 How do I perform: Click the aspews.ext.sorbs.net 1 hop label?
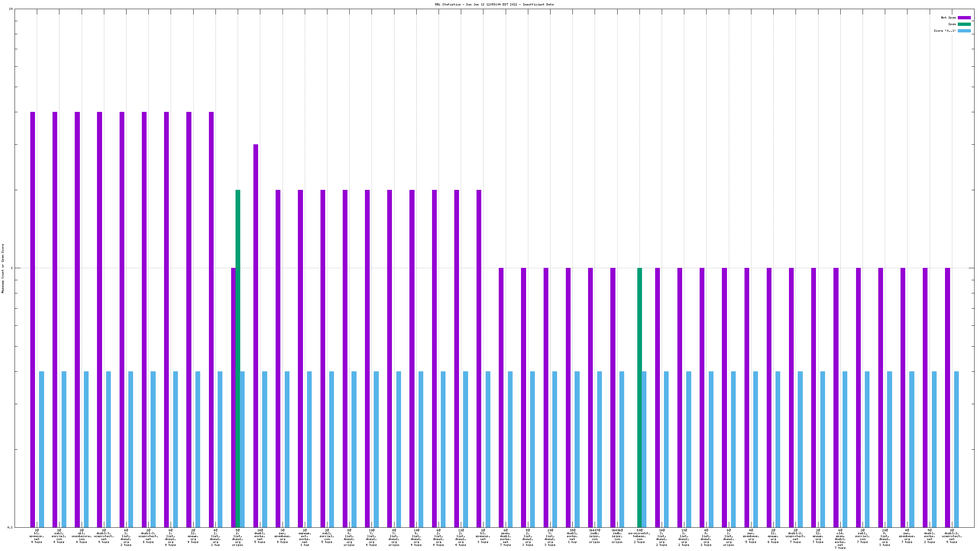[305, 537]
